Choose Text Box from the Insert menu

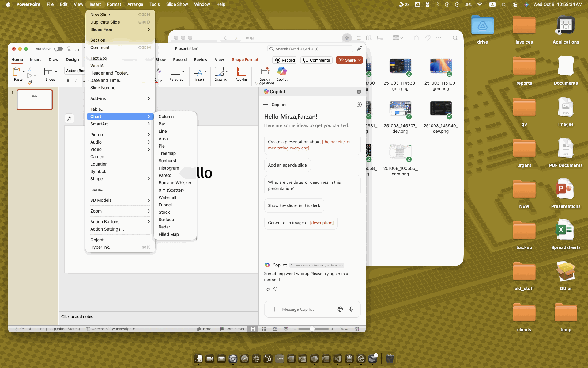[x=99, y=58]
